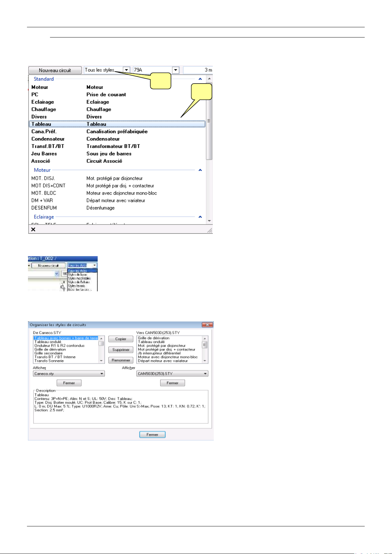The width and height of the screenshot is (392, 554).
Task: Choose highlighted 'Tous les styles' option in dropdown list
Action: 82,271
